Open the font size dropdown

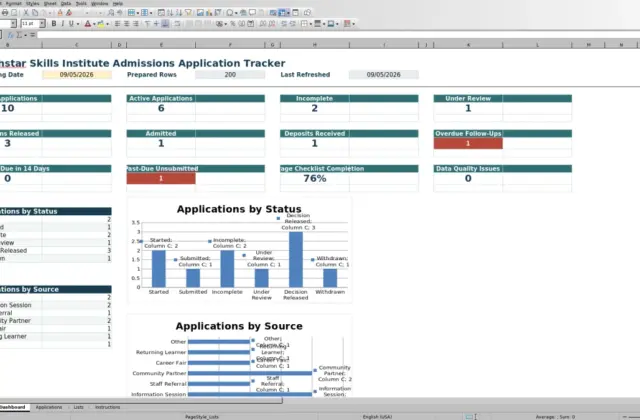tap(42, 24)
